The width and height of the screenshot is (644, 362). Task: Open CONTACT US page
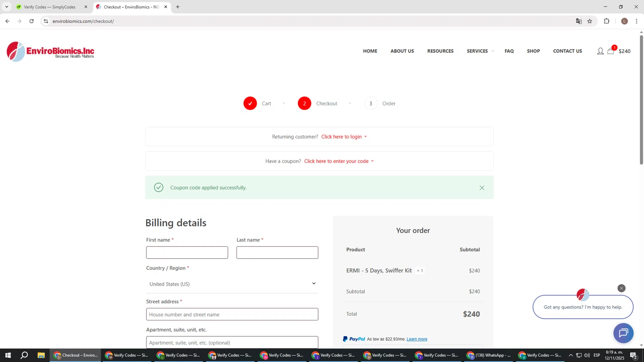(x=568, y=51)
